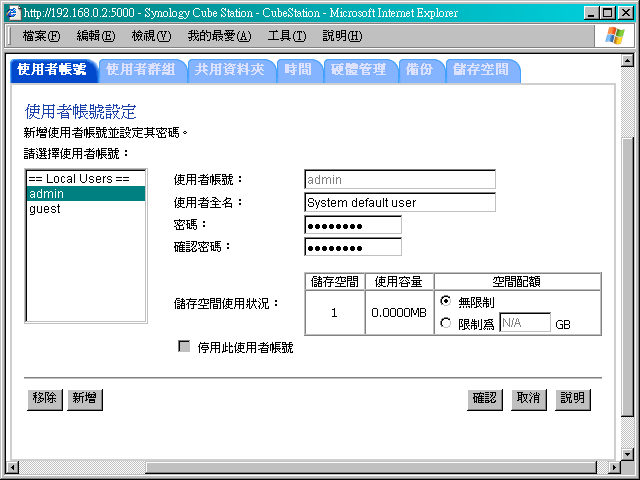Click the Windows flag logo in menu bar
The image size is (640, 480).
615,36
